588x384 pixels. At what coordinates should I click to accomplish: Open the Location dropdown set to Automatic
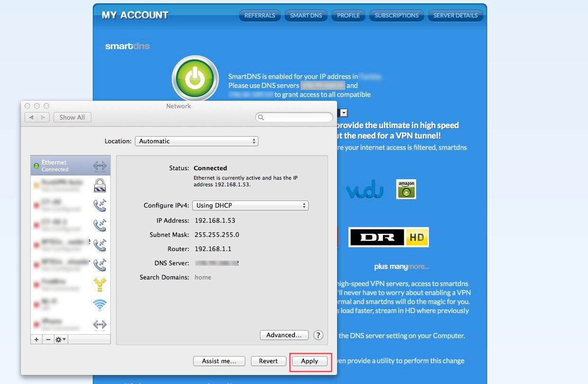tap(196, 141)
